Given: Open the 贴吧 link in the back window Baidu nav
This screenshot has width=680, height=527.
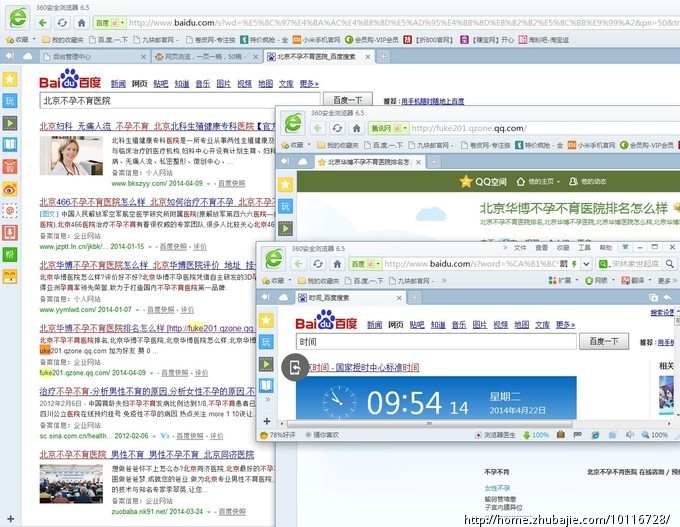Looking at the screenshot, I should coord(160,83).
